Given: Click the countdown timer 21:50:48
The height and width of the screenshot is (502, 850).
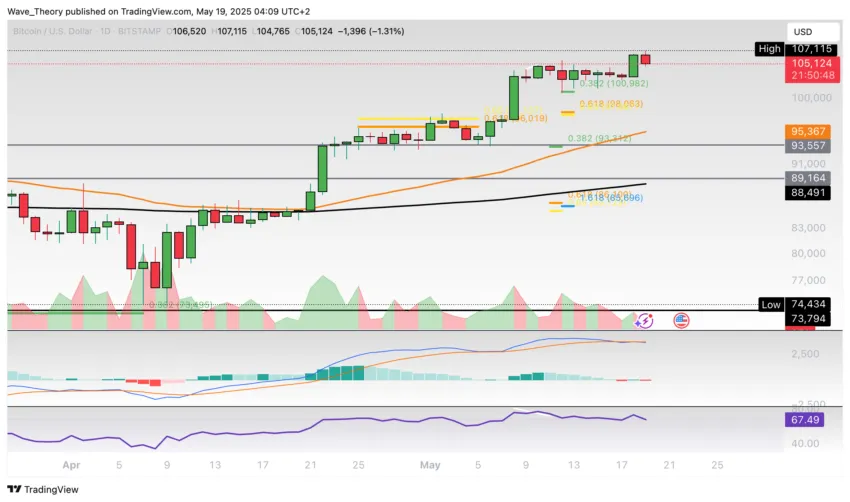Looking at the screenshot, I should coord(812,75).
